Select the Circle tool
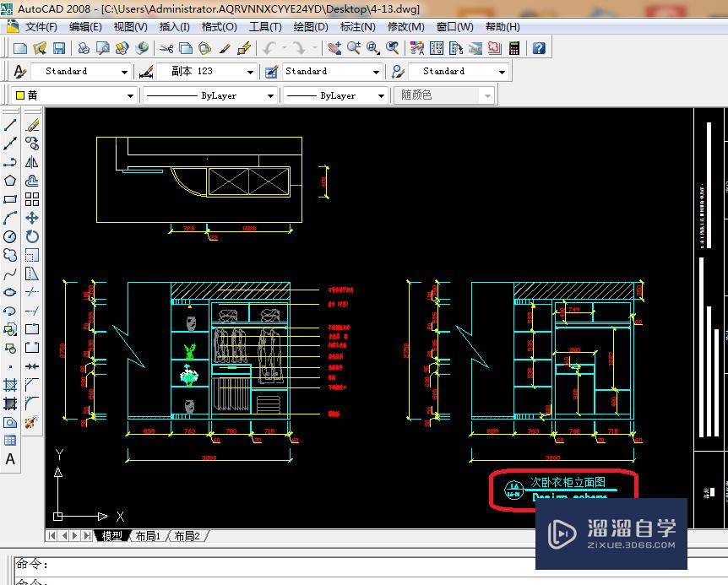The image size is (728, 585). pyautogui.click(x=10, y=236)
